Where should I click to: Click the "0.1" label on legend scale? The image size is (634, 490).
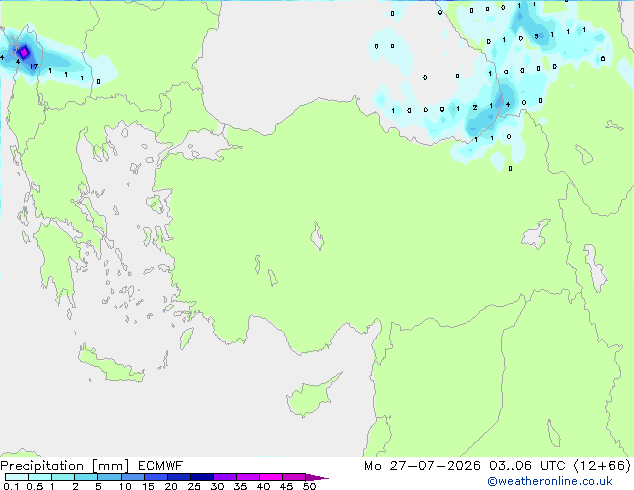point(11,486)
